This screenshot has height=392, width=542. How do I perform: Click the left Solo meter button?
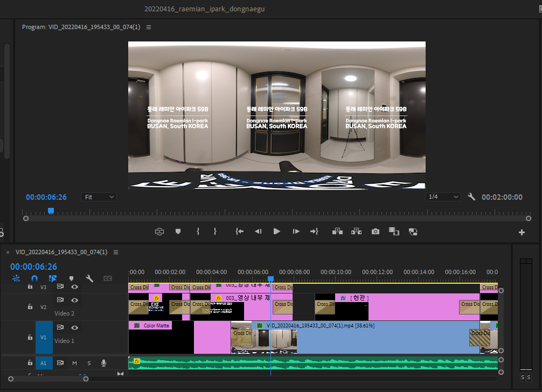(x=523, y=377)
